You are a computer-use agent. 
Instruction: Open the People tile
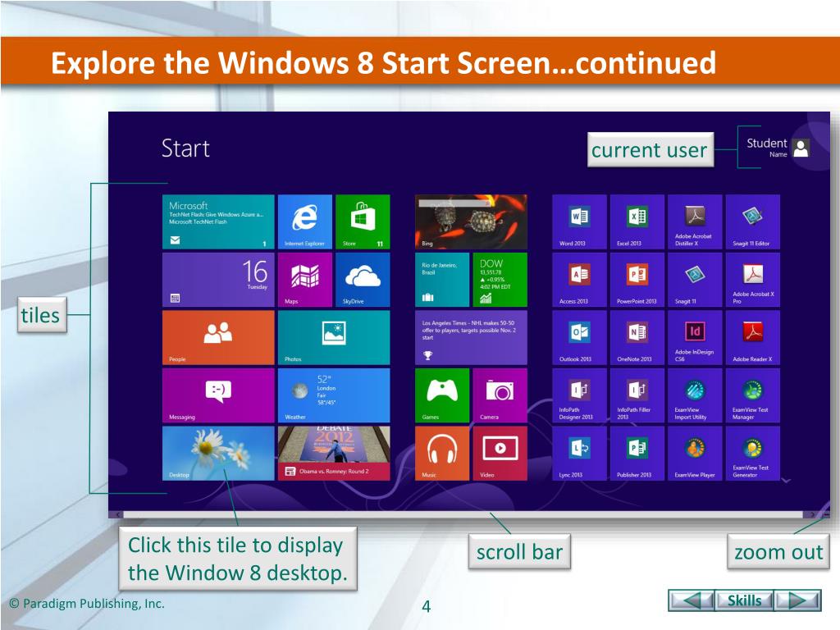pos(218,337)
